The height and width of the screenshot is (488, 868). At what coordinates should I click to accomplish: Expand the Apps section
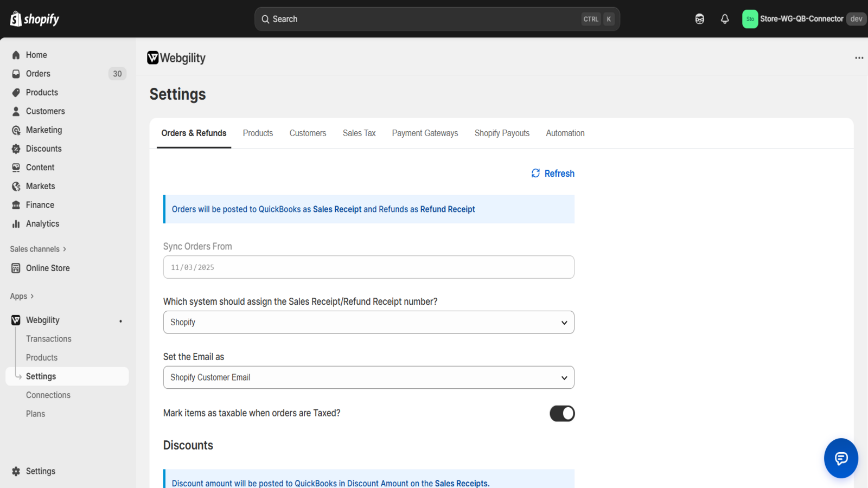pos(22,296)
